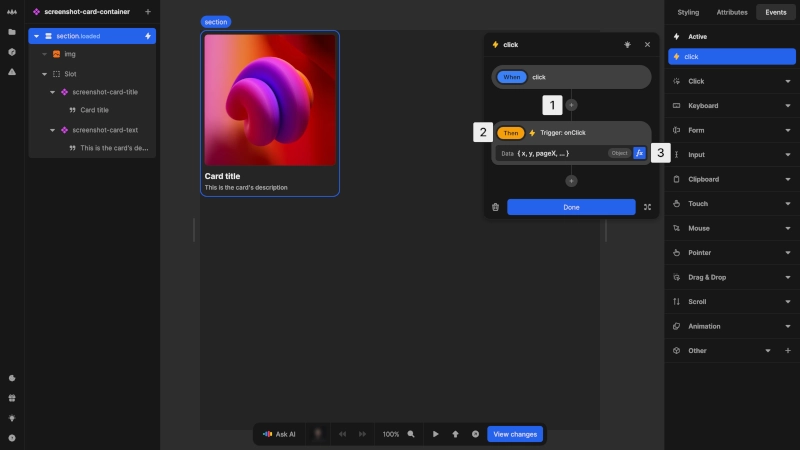Switch to the Events tab
800x450 pixels.
[x=775, y=12]
